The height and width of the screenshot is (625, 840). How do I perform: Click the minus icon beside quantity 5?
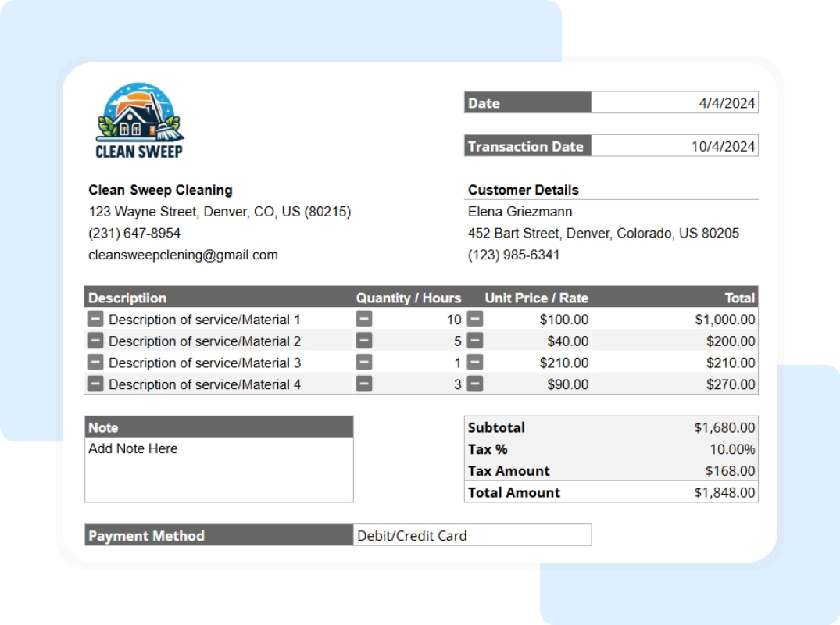pos(363,341)
